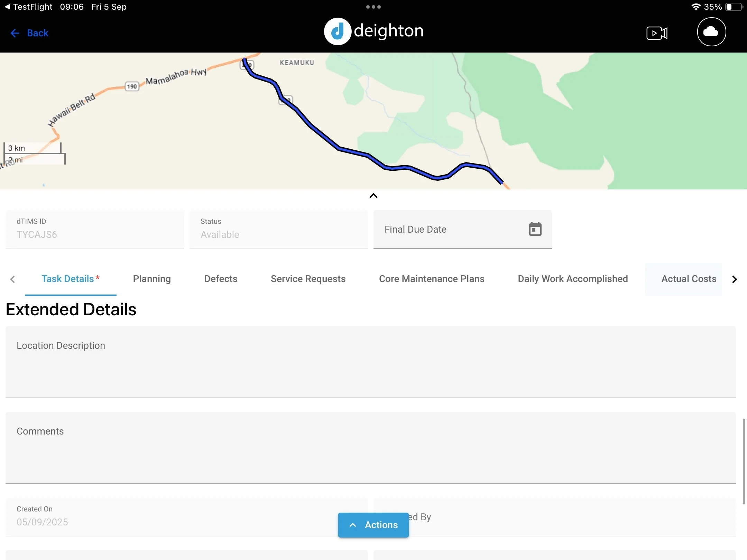Switch to the Planning tab
This screenshot has height=560, width=747.
pyautogui.click(x=152, y=279)
